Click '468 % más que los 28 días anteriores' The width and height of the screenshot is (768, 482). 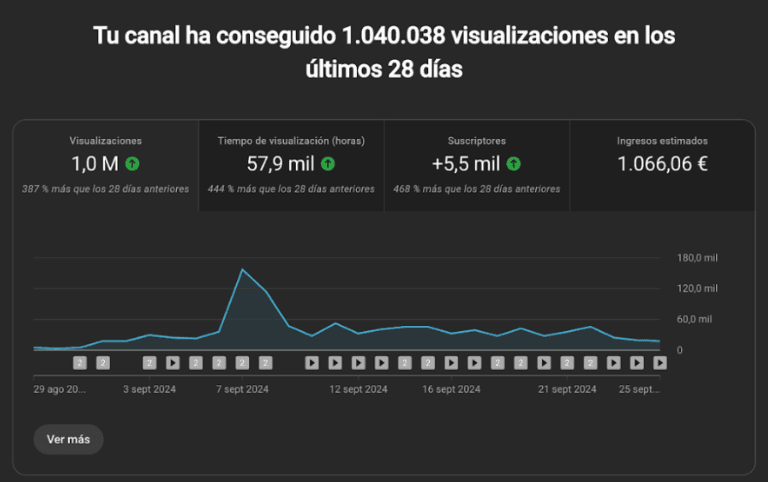[477, 189]
